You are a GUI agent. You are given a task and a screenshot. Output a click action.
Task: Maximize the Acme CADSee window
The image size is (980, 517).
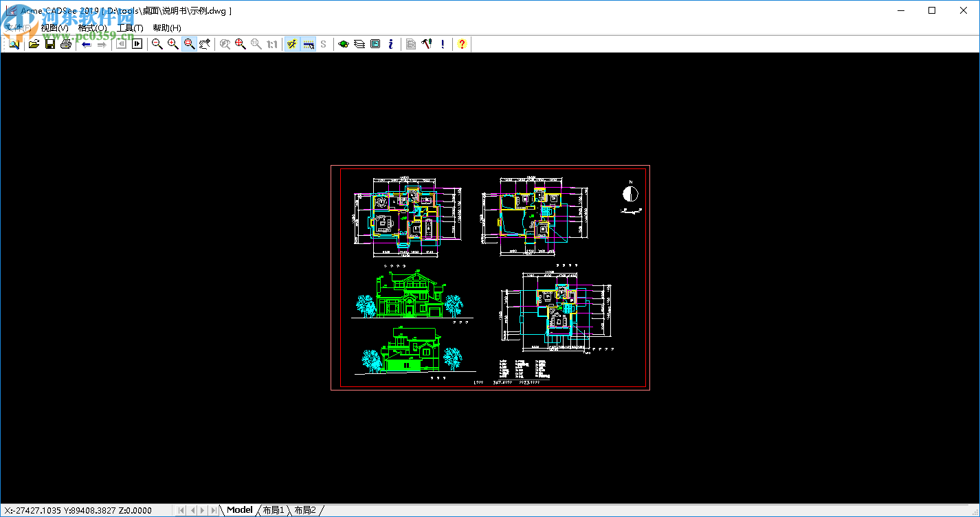pos(932,10)
